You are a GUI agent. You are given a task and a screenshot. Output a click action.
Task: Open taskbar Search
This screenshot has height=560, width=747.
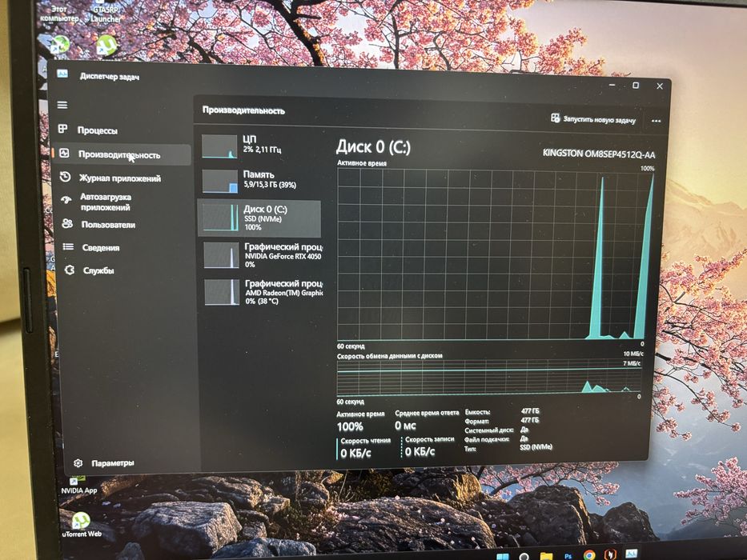524,556
